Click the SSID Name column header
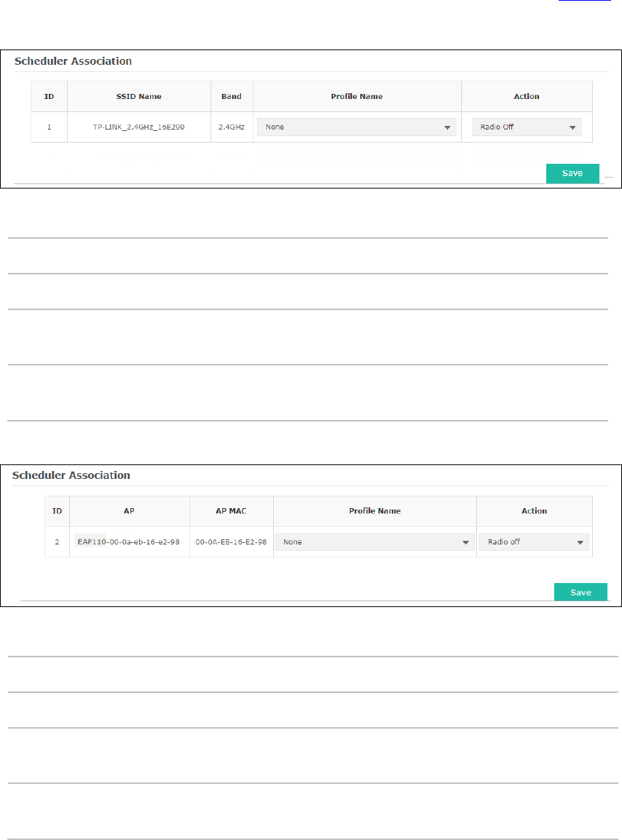622x840 pixels. click(x=139, y=96)
